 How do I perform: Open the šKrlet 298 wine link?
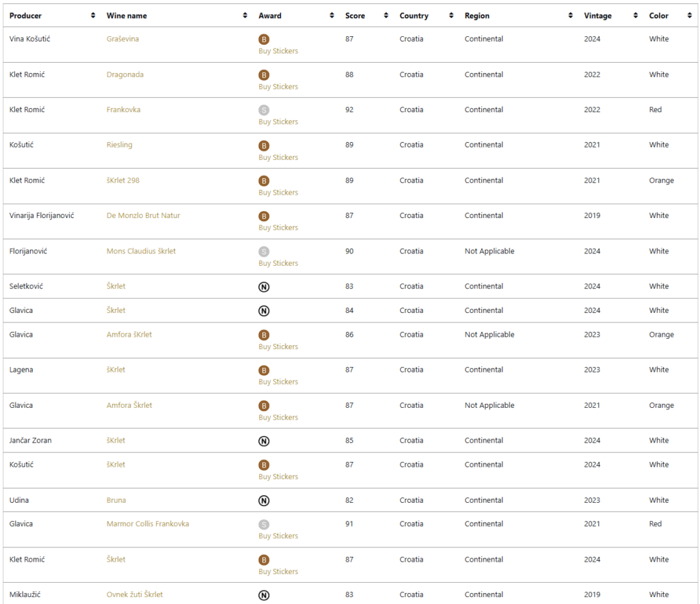[123, 180]
